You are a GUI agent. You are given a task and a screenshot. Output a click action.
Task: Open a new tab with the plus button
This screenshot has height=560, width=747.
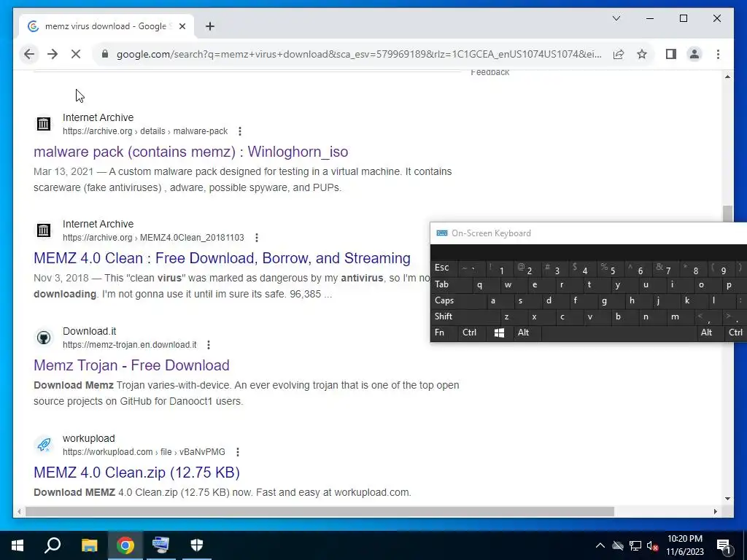(x=209, y=26)
